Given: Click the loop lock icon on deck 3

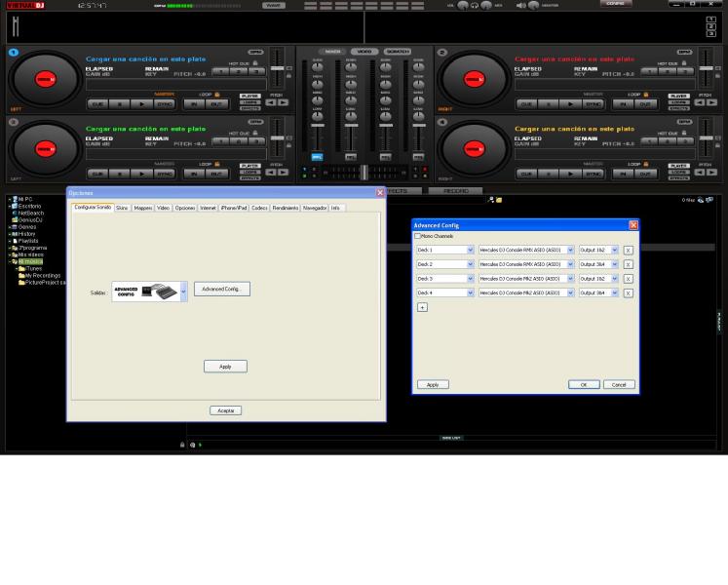Looking at the screenshot, I should pyautogui.click(x=216, y=164).
